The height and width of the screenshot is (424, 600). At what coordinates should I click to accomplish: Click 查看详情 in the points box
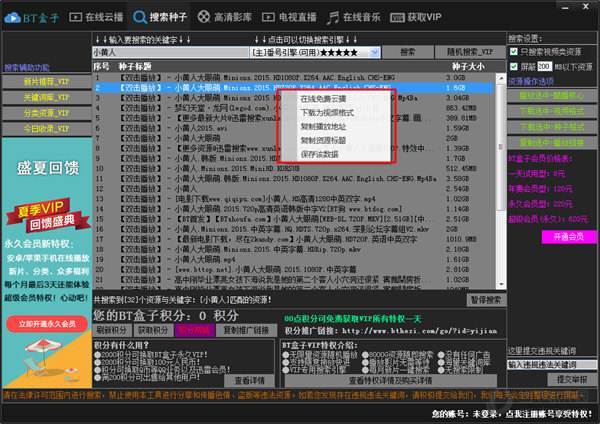coord(249,380)
